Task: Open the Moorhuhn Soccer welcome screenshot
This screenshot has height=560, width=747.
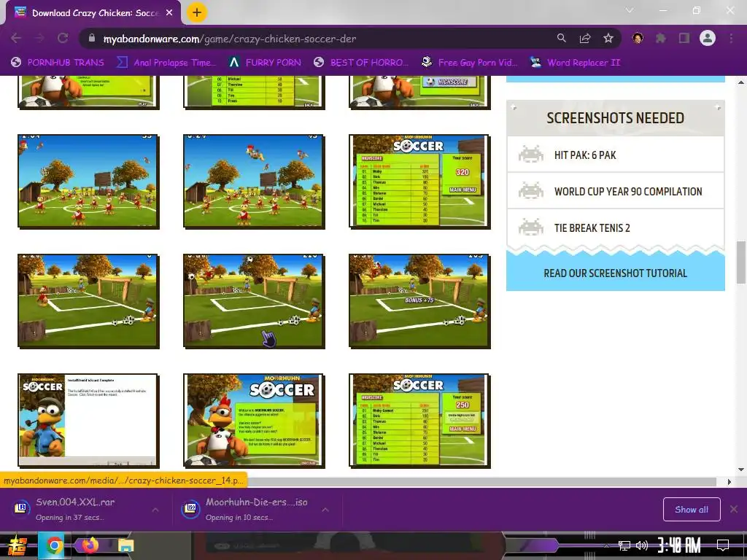Action: tap(254, 420)
